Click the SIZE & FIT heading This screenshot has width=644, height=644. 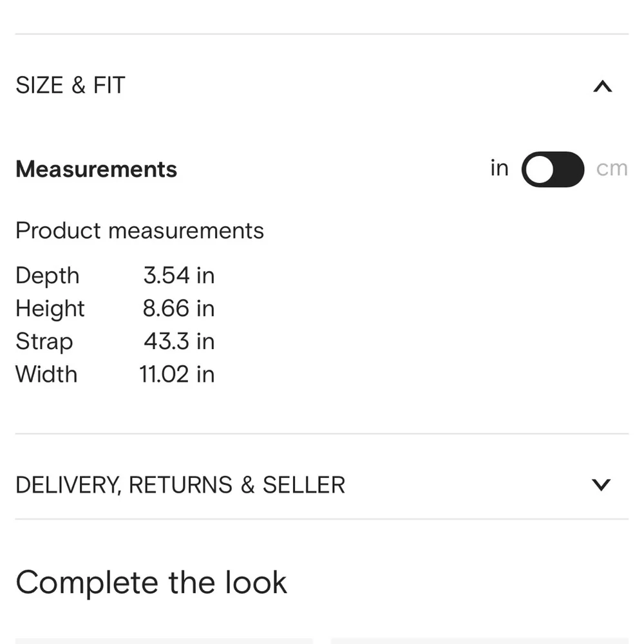70,86
